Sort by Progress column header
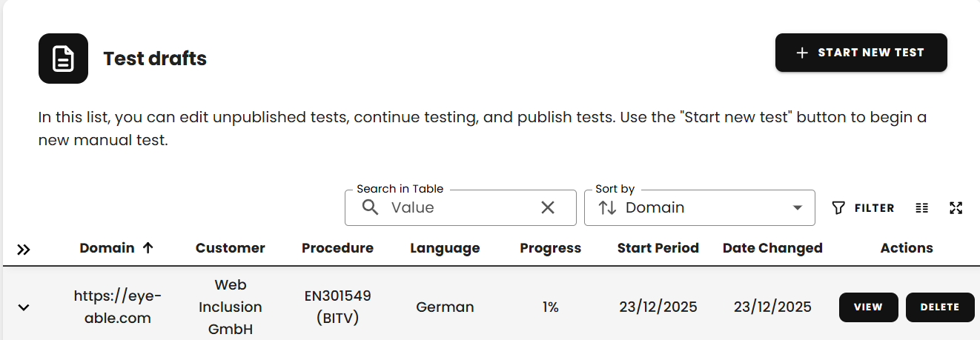Image resolution: width=980 pixels, height=340 pixels. pos(550,248)
